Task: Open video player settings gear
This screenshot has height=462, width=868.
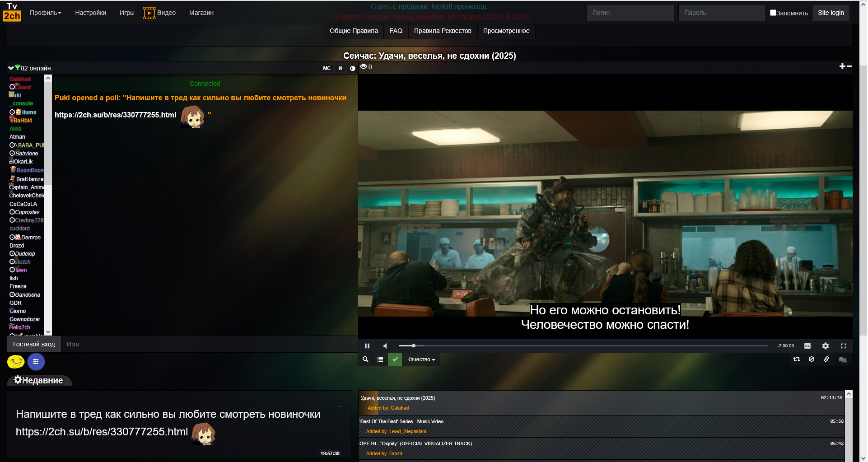Action: [x=826, y=346]
